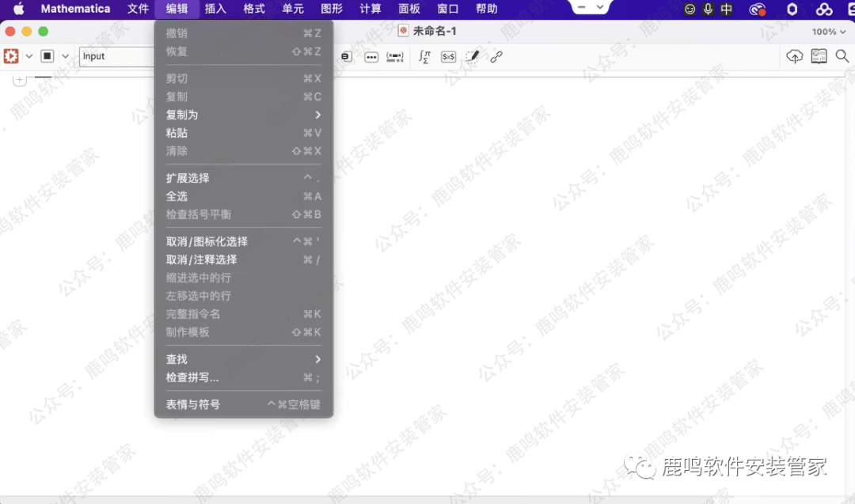Screen dimensions: 855x504
Task: Click the Publish to Cloud icon
Action: [795, 56]
